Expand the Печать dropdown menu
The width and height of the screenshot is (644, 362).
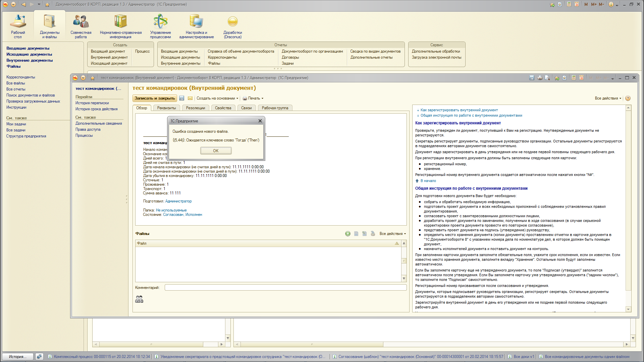coord(253,98)
